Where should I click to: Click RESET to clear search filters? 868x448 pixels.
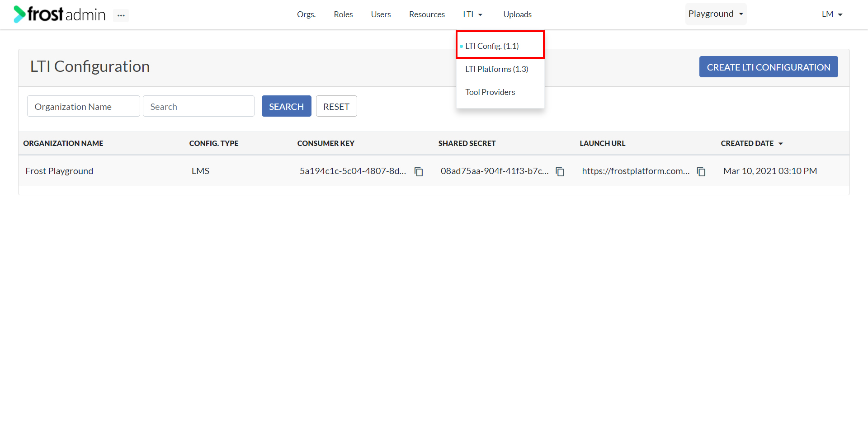click(x=336, y=106)
